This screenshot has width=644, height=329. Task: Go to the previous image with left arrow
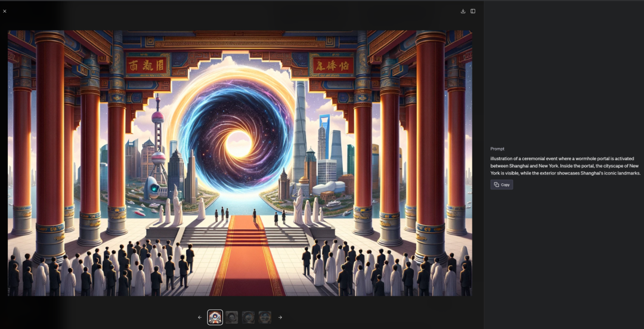coord(200,317)
